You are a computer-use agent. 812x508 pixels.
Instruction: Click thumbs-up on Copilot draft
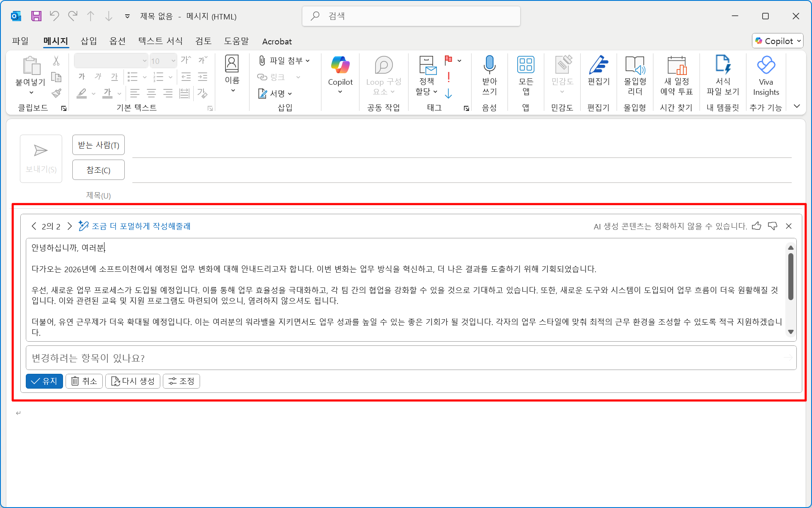tap(757, 226)
